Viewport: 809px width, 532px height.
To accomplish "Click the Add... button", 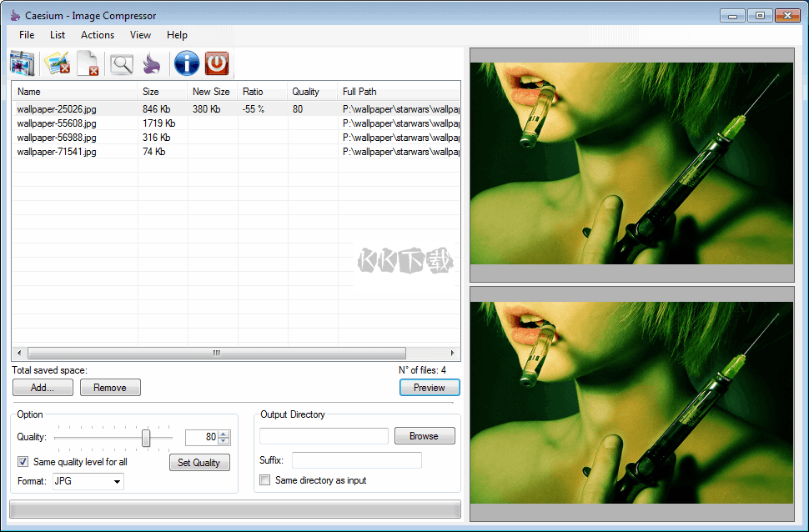I will click(43, 388).
